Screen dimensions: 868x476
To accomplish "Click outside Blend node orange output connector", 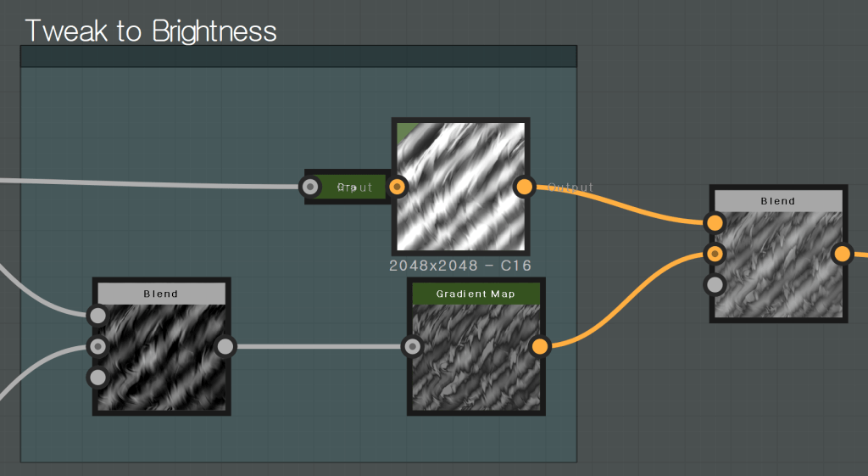I will pyautogui.click(x=842, y=255).
